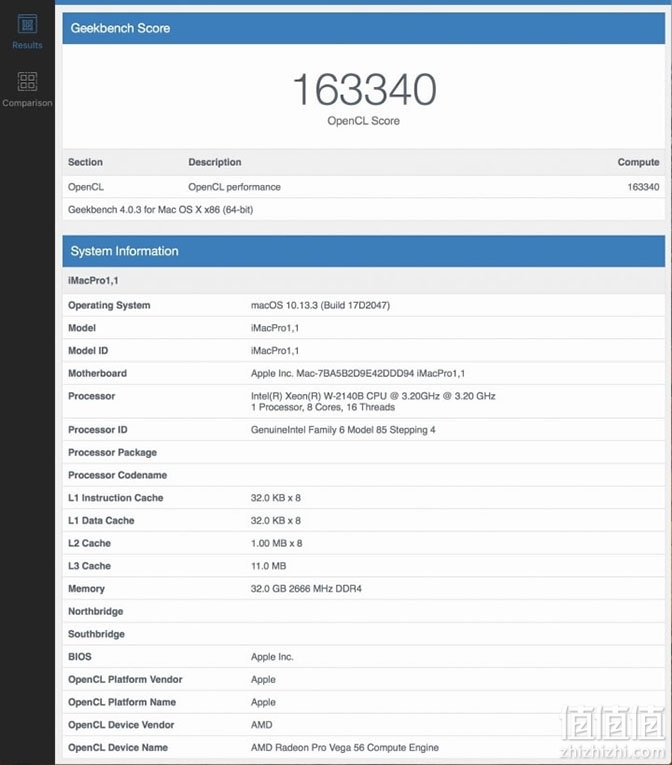Screen dimensions: 672x765
Task: Click the L1 Data Cache label
Action: tap(101, 521)
